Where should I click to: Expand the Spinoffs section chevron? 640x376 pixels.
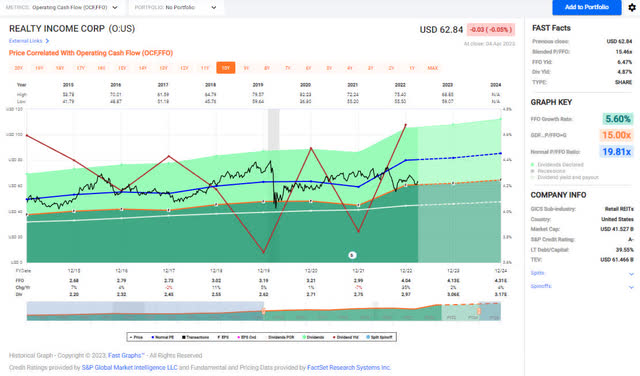point(631,287)
